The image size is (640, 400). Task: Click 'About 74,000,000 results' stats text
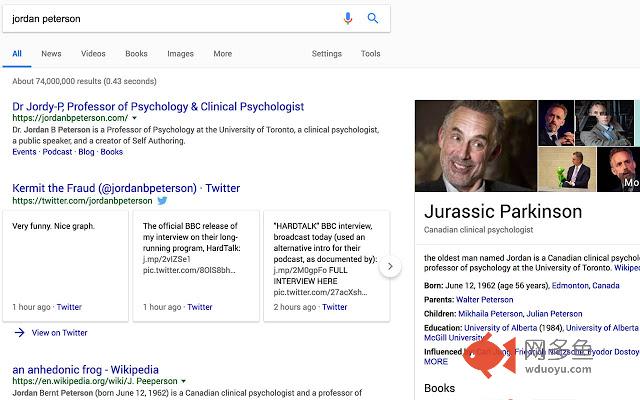84,81
